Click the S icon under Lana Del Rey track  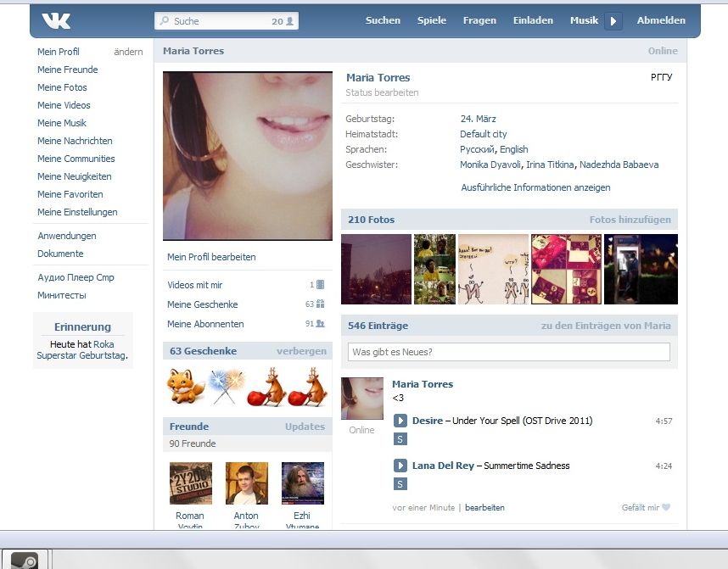(400, 484)
